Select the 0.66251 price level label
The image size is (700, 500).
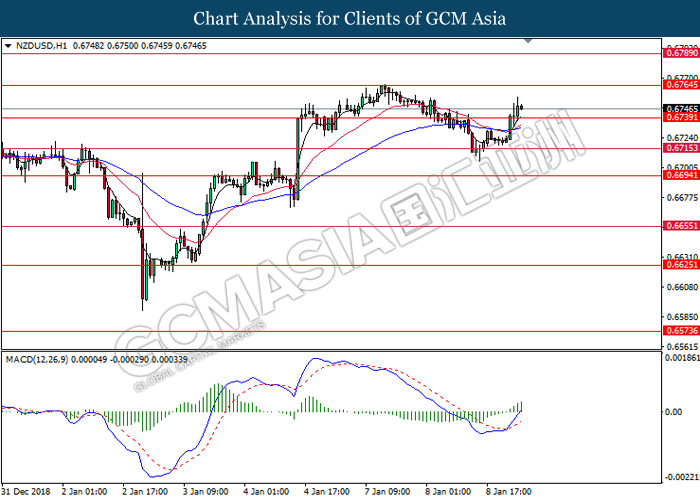tap(680, 265)
